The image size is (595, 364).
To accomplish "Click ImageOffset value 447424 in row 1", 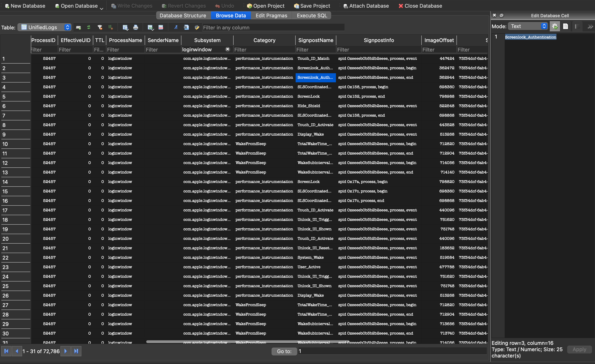I will 439,59.
